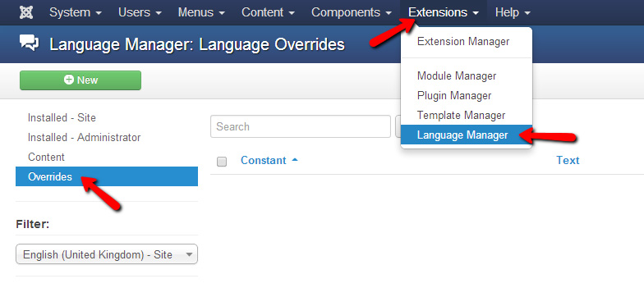Sort by the Text column
644x297 pixels.
pos(568,161)
